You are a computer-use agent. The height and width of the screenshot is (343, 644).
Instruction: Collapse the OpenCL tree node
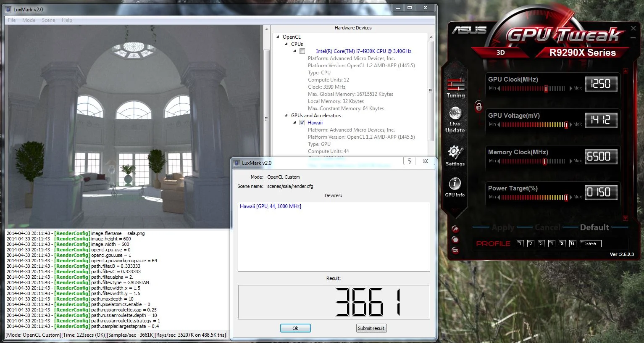point(278,37)
